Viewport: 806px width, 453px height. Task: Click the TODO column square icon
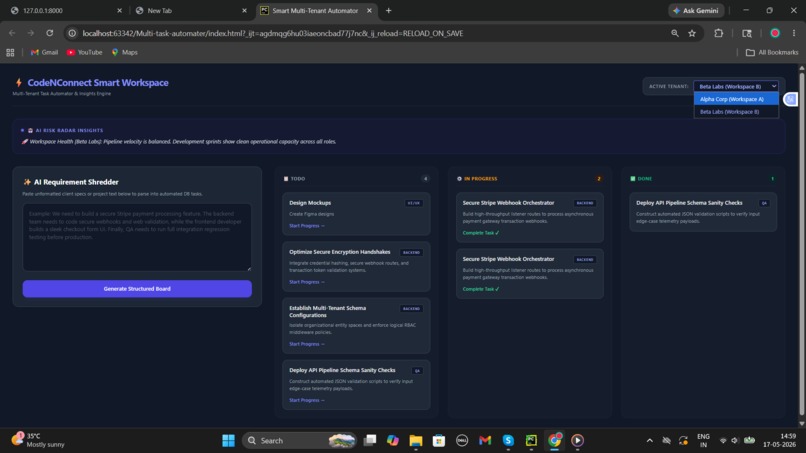pyautogui.click(x=286, y=179)
